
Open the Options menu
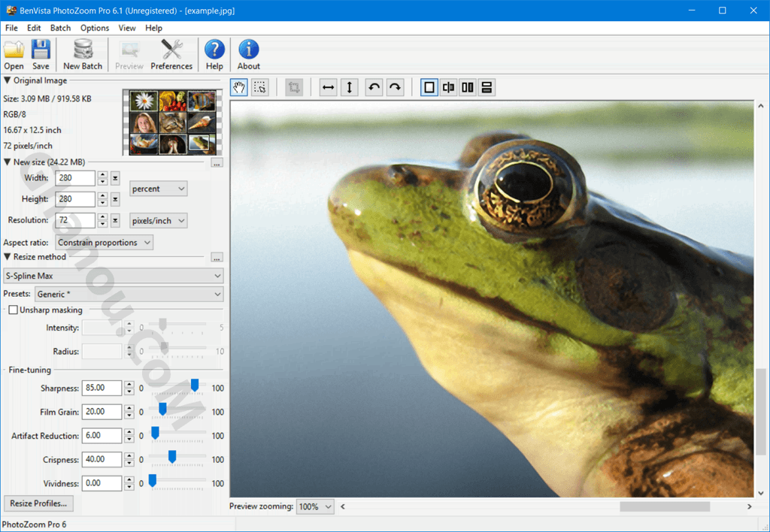click(x=95, y=28)
